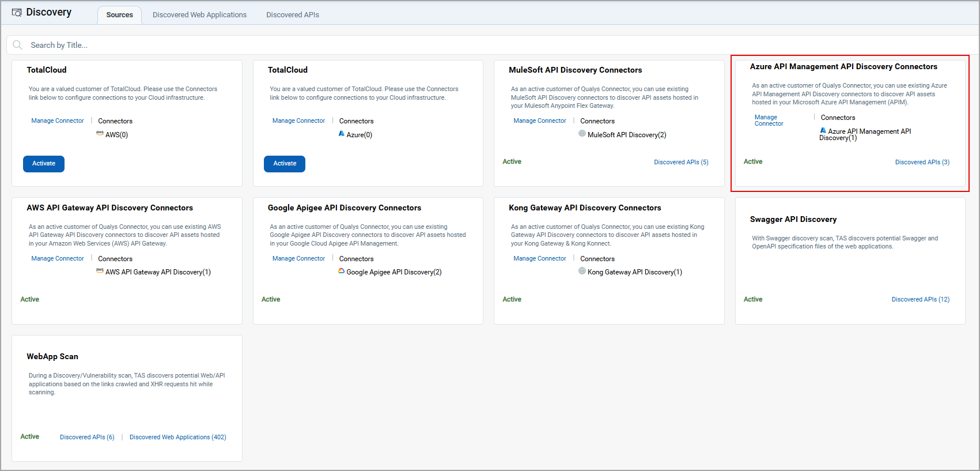
Task: Switch to the Sources tab
Action: [119, 15]
